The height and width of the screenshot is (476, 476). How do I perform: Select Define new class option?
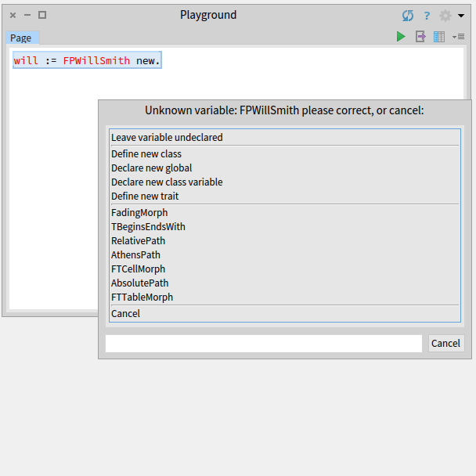285,154
